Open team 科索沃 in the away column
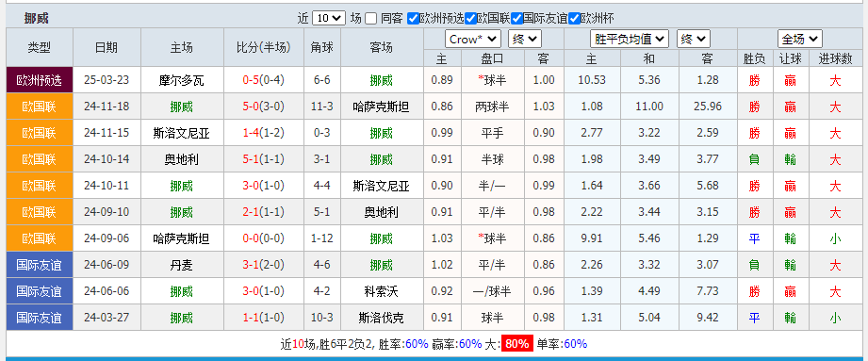 click(382, 291)
